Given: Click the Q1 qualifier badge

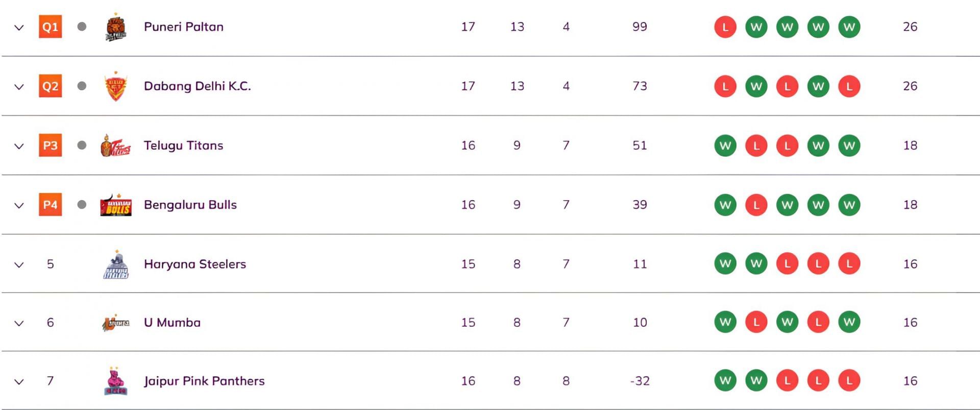Looking at the screenshot, I should 50,27.
